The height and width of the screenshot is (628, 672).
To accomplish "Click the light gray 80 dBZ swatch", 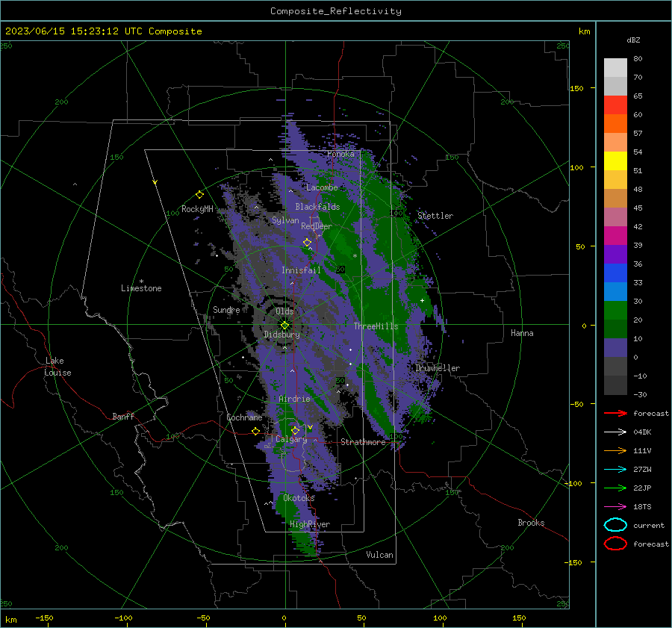I will click(x=615, y=67).
